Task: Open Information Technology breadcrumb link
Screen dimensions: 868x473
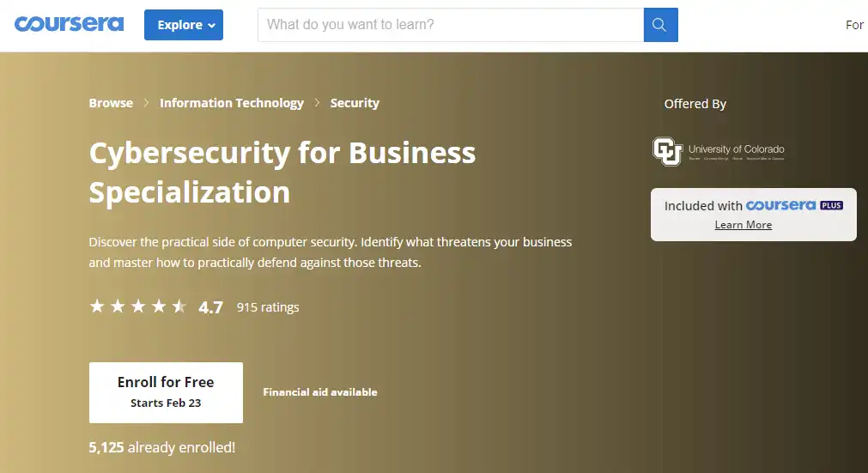Action: (232, 103)
